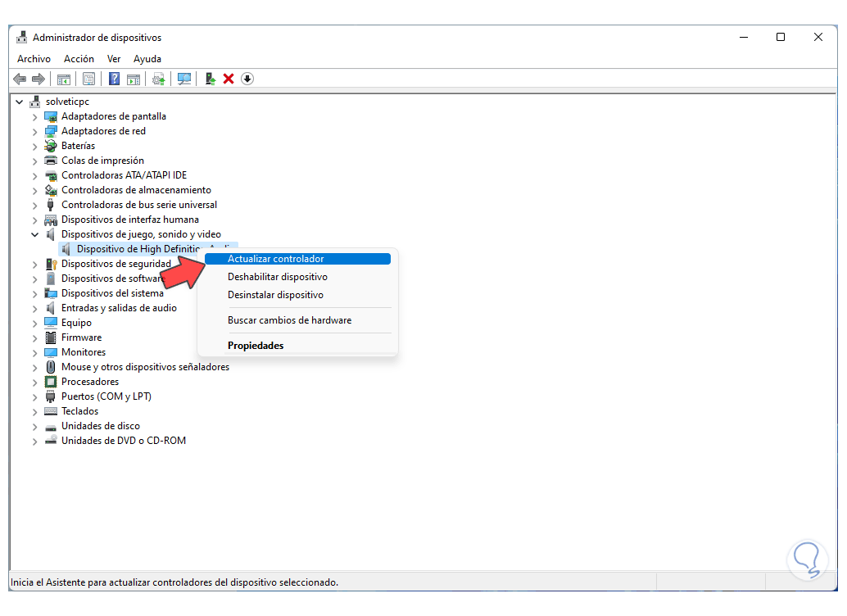This screenshot has width=847, height=616.
Task: Expand the Monitores node chevron
Action: (x=35, y=352)
